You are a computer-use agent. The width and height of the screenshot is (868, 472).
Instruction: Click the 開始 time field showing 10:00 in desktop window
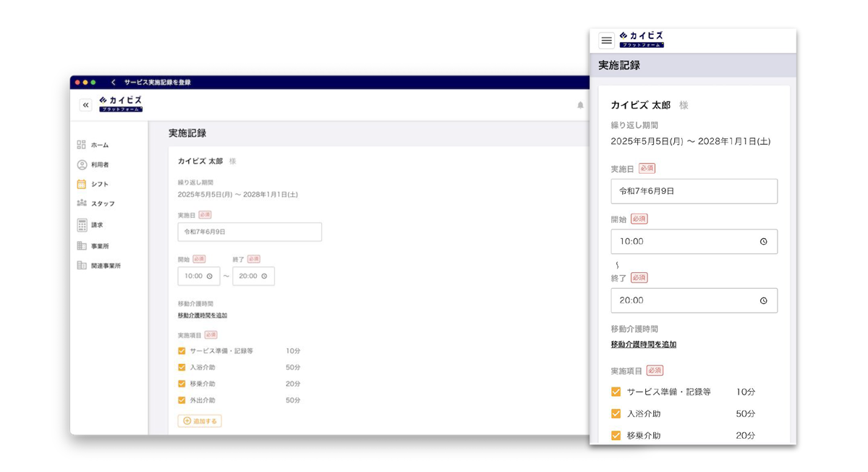point(199,276)
